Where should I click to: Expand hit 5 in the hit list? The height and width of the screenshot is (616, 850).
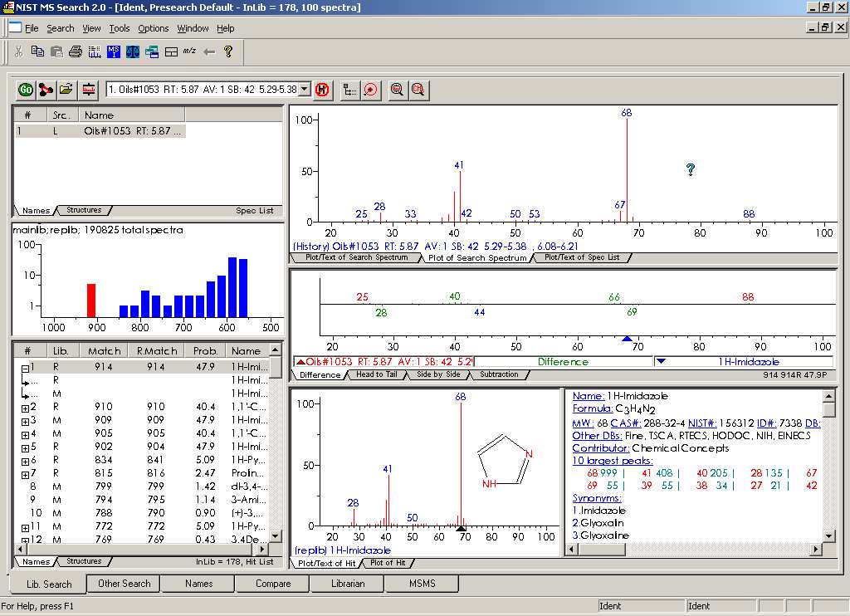pos(24,448)
